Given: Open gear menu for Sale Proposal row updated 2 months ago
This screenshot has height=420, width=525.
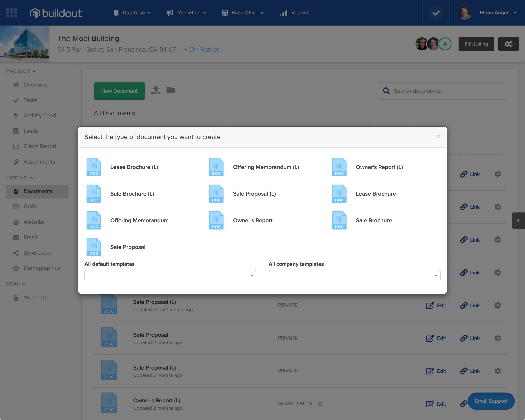Looking at the screenshot, I should 498,338.
